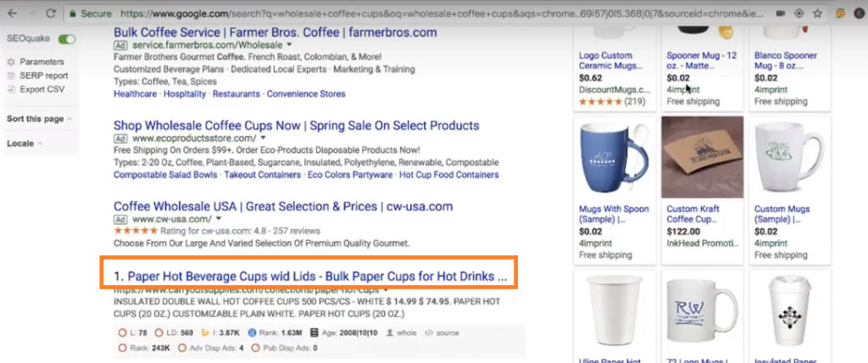Go back using the browser back arrow
The width and height of the screenshot is (868, 363).
[12, 13]
